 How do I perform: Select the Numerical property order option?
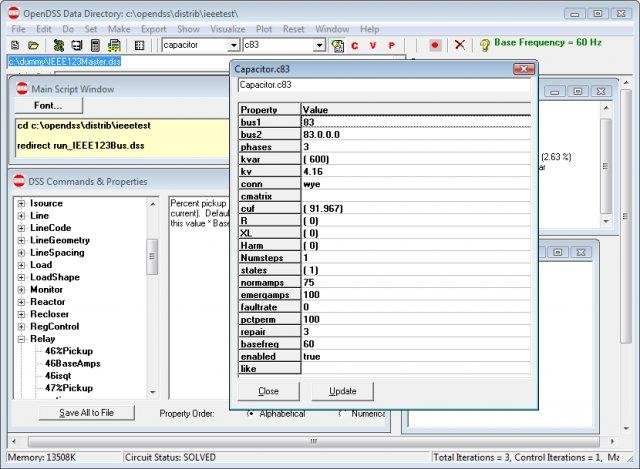(x=341, y=413)
